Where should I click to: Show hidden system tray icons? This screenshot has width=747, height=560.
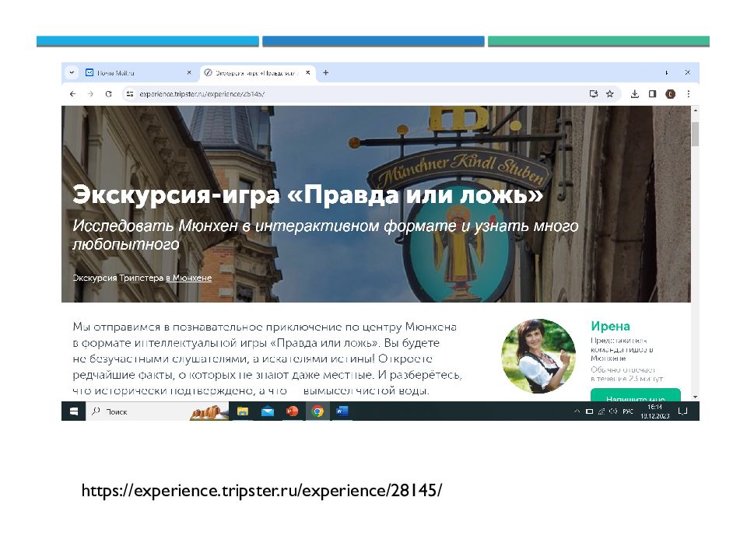pos(577,411)
